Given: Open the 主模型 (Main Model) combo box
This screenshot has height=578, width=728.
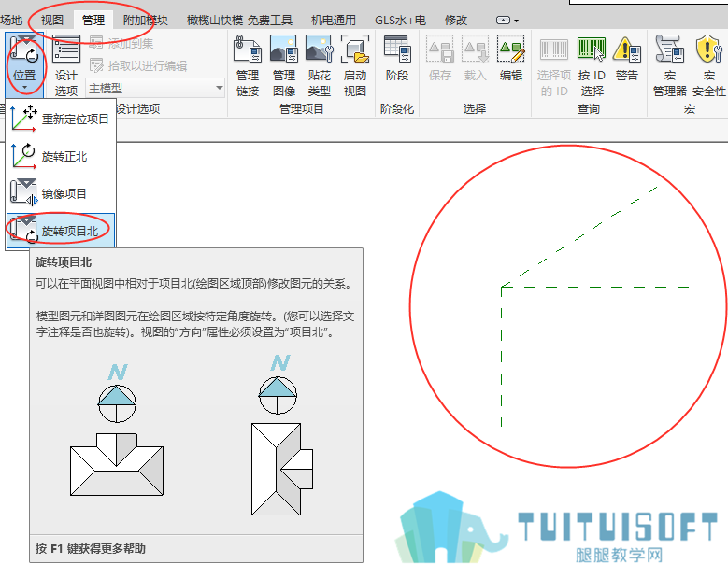Looking at the screenshot, I should tap(155, 88).
